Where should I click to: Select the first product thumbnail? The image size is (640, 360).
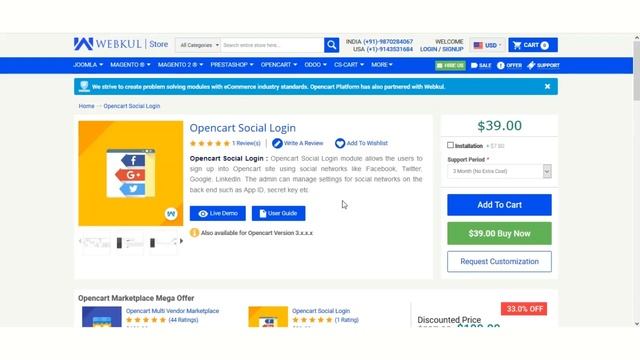(96, 243)
